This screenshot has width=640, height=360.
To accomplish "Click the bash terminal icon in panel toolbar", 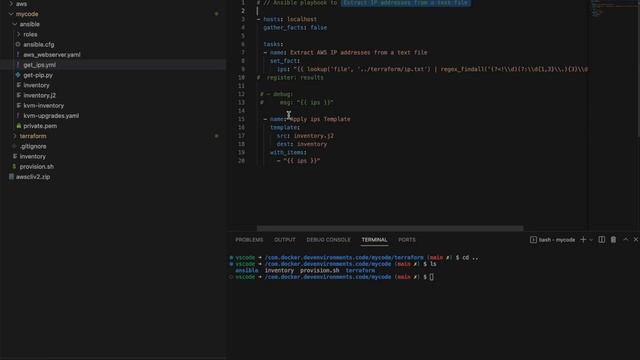I will [533, 240].
